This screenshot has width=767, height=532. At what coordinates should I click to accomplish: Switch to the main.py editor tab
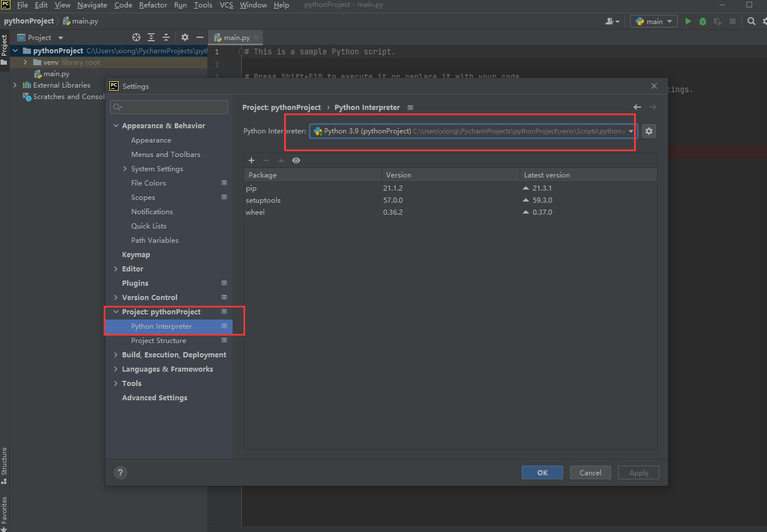(237, 38)
